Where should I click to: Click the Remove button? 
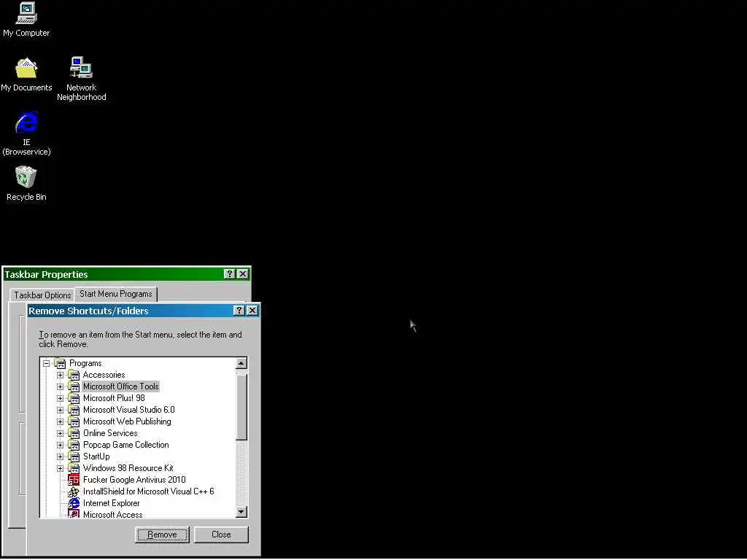click(x=162, y=534)
